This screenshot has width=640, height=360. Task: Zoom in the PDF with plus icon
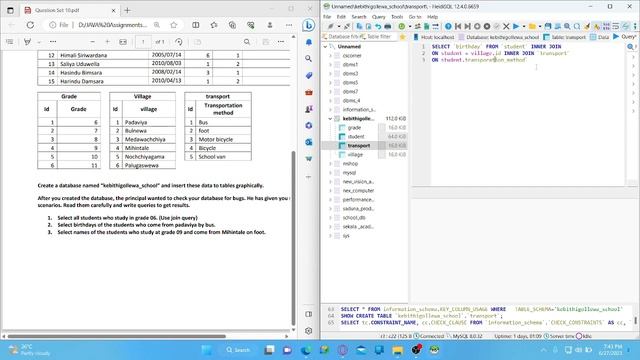click(x=107, y=42)
